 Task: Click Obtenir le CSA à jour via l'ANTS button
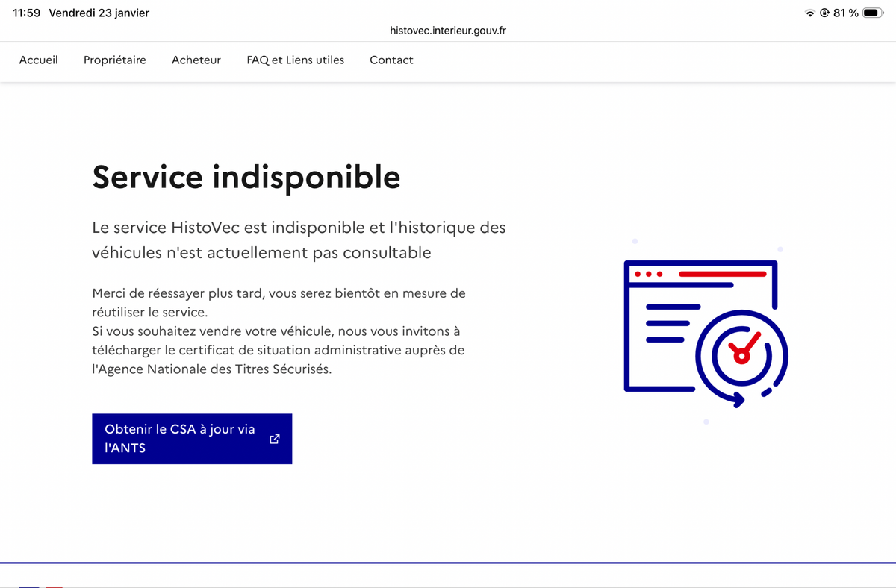tap(192, 439)
